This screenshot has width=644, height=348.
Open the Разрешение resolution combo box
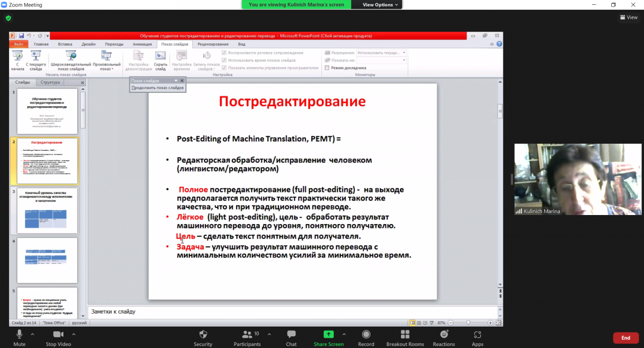point(382,53)
